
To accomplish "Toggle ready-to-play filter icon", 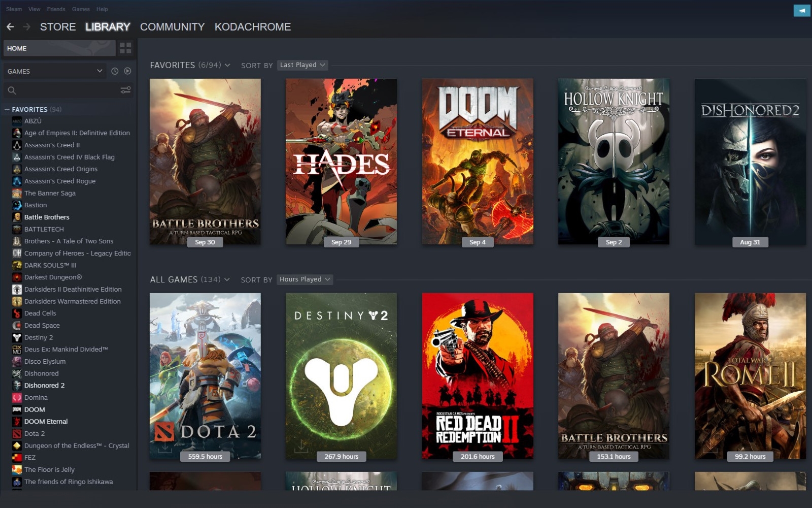I will (x=127, y=71).
